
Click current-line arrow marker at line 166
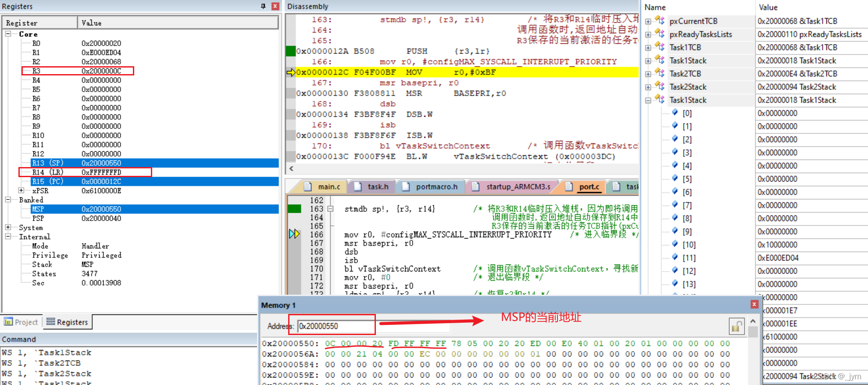294,234
